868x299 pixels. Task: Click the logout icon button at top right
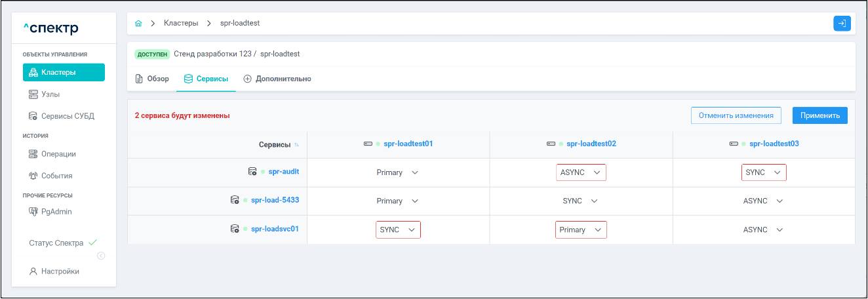(842, 24)
